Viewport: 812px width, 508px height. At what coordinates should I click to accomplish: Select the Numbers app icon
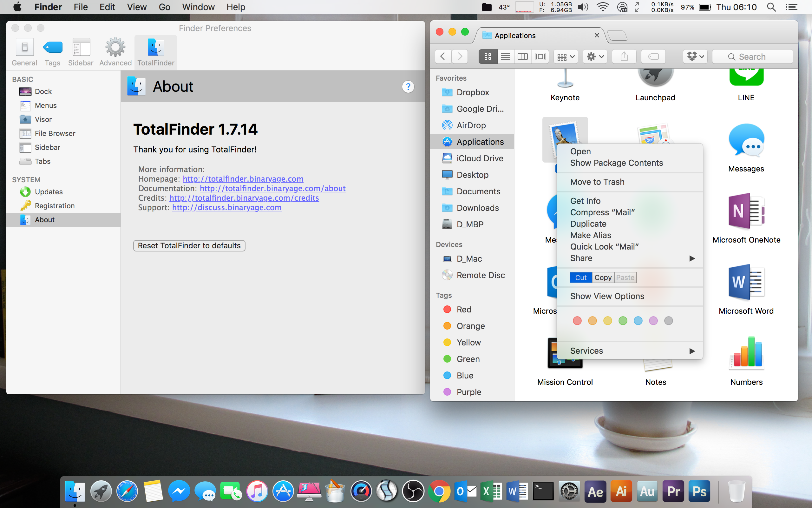[746, 353]
